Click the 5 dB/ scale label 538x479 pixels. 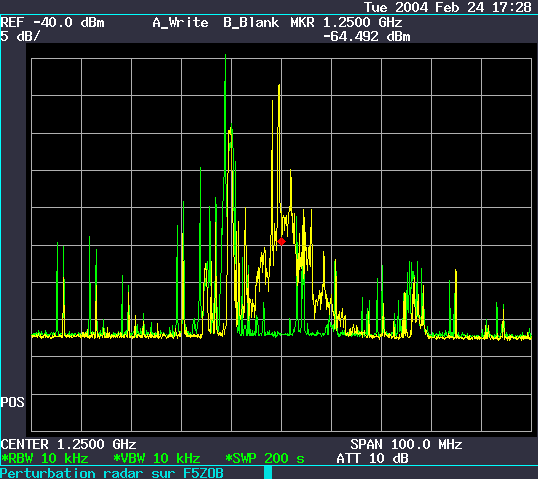tap(20, 36)
